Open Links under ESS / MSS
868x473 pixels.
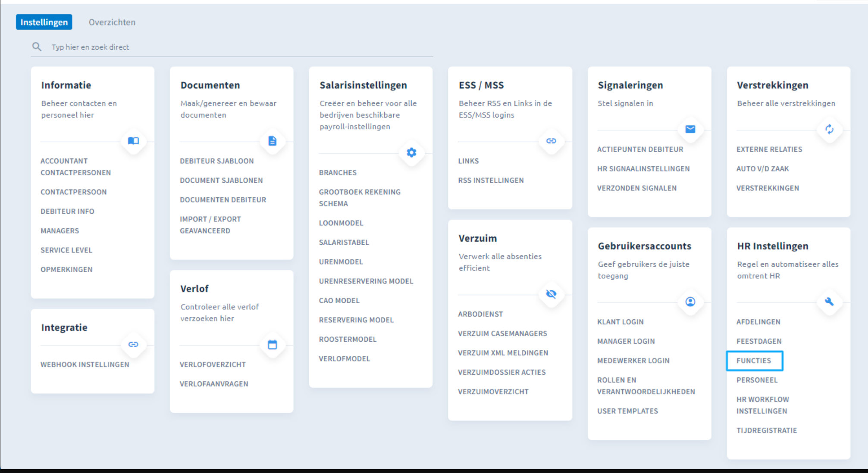(x=468, y=161)
